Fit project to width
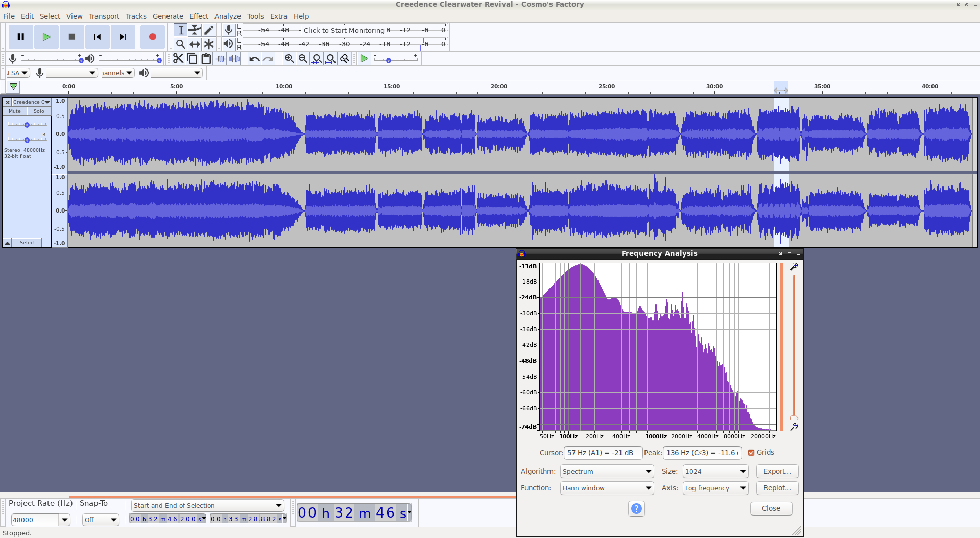The height and width of the screenshot is (538, 980). pos(331,59)
